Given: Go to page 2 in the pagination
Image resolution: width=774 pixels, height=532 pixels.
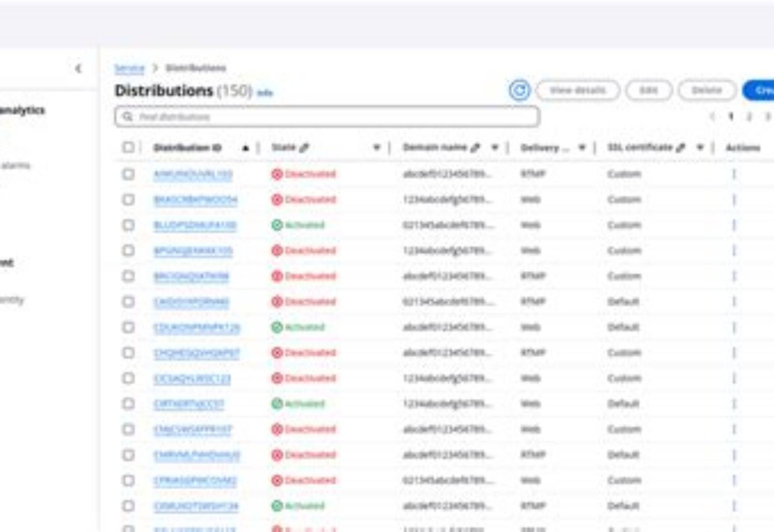Looking at the screenshot, I should tap(749, 117).
